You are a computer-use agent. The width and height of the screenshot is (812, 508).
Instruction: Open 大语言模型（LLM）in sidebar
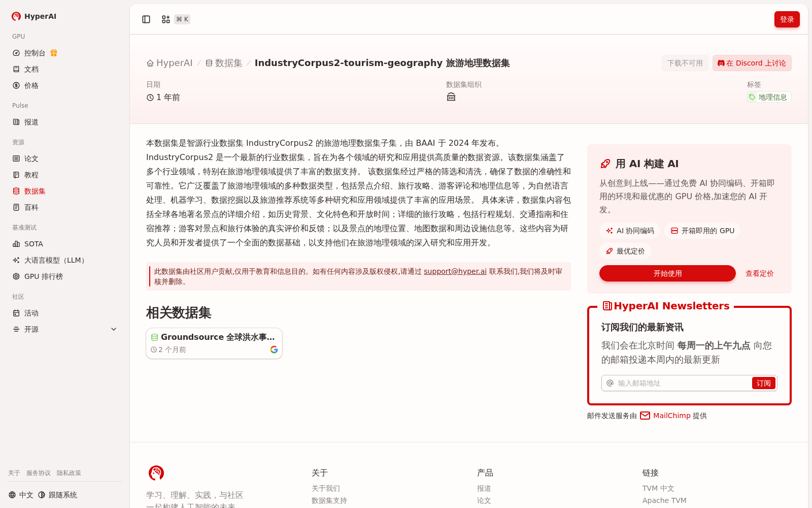pyautogui.click(x=65, y=260)
